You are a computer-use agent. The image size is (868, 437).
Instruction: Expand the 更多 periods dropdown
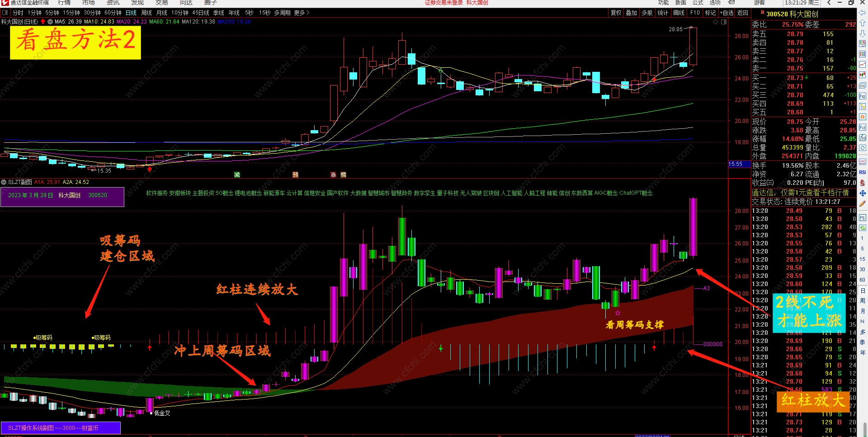(x=302, y=13)
